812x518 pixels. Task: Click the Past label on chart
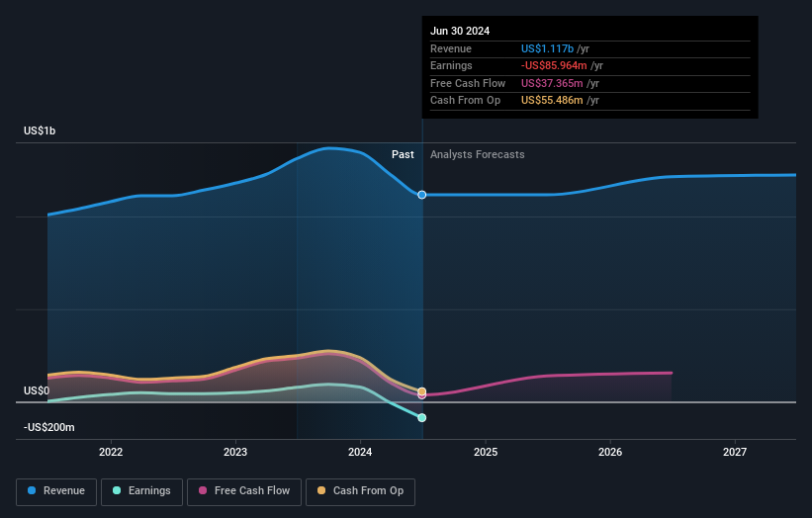coord(403,154)
